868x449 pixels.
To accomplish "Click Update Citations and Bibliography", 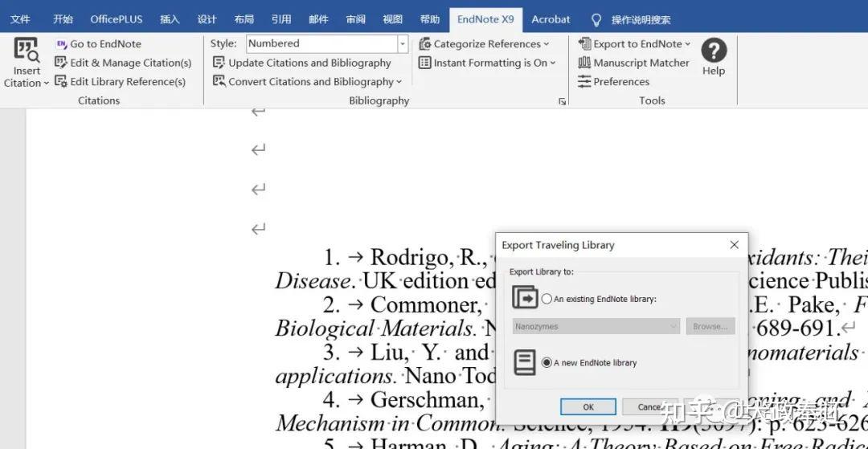I will [x=302, y=63].
